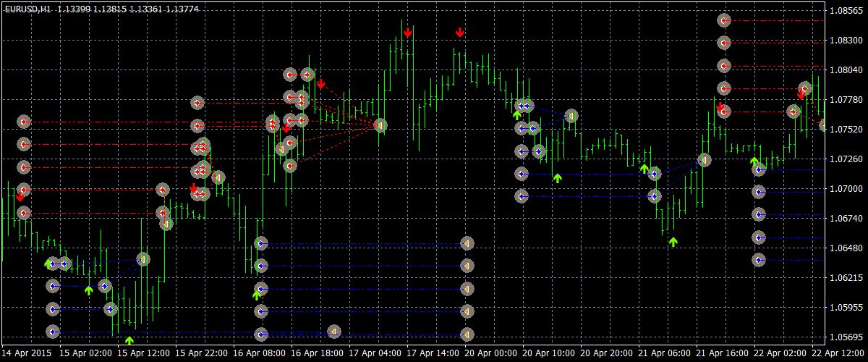This screenshot has width=868, height=362.
Task: Click the 1.07780 price label
Action: click(846, 100)
